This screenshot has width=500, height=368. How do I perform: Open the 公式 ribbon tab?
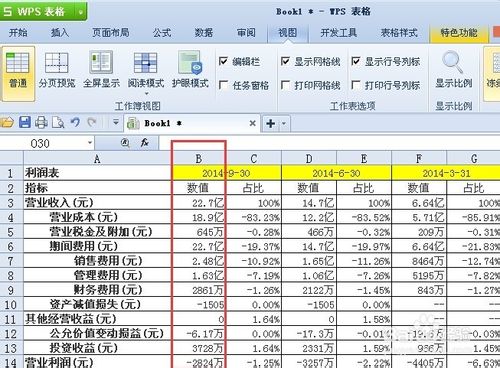pyautogui.click(x=162, y=33)
